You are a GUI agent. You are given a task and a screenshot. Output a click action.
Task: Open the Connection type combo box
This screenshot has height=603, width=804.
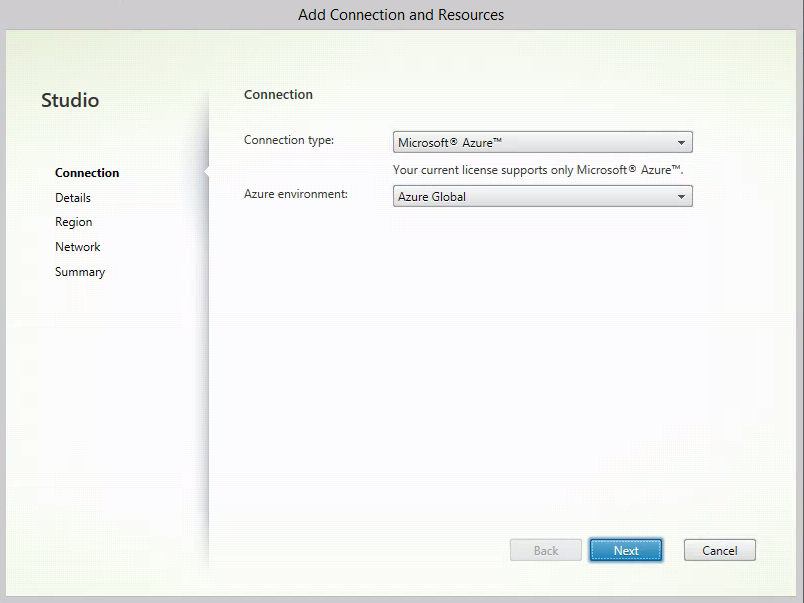click(x=542, y=142)
